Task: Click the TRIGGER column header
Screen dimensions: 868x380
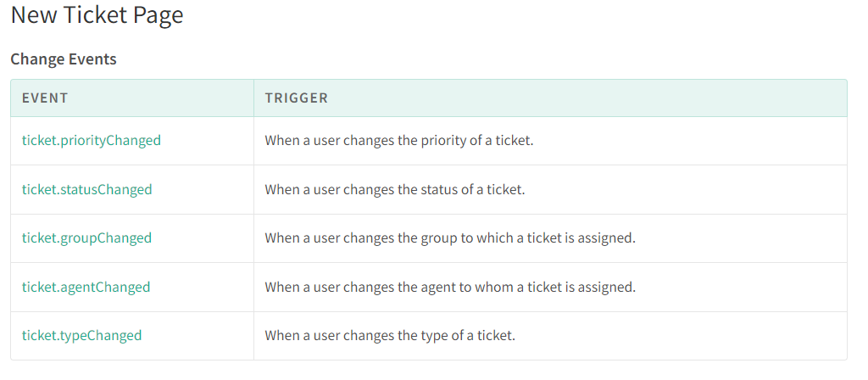Action: [296, 98]
